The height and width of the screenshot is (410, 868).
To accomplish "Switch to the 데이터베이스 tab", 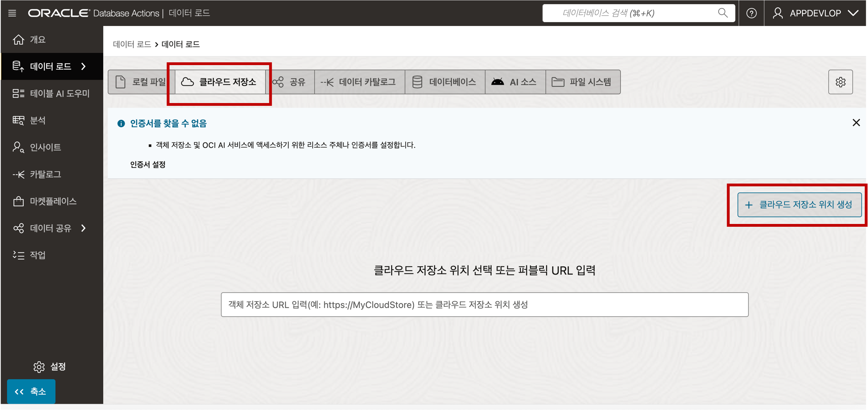I will click(x=445, y=82).
